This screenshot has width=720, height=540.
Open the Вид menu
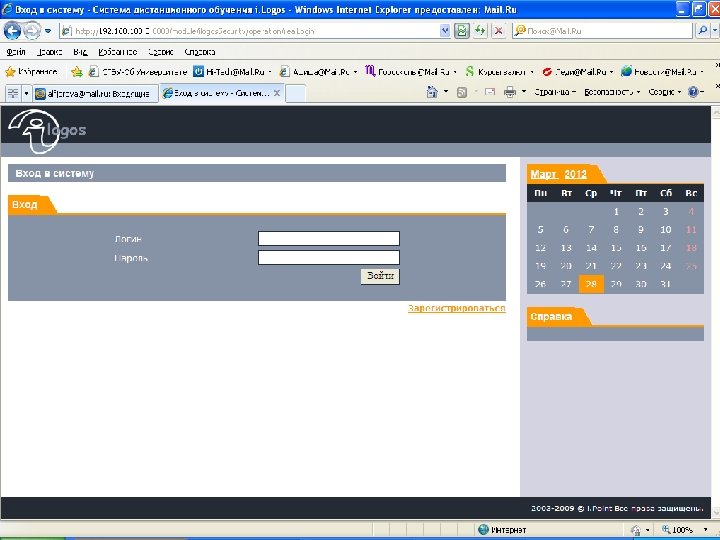pyautogui.click(x=80, y=52)
